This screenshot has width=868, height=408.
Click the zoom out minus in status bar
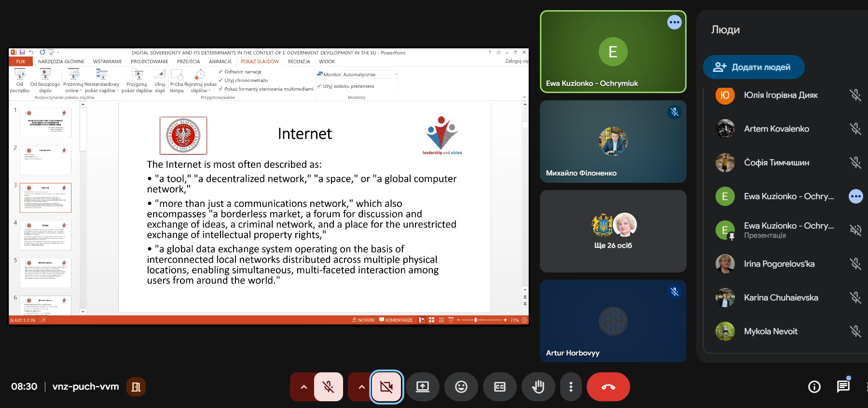pyautogui.click(x=459, y=320)
